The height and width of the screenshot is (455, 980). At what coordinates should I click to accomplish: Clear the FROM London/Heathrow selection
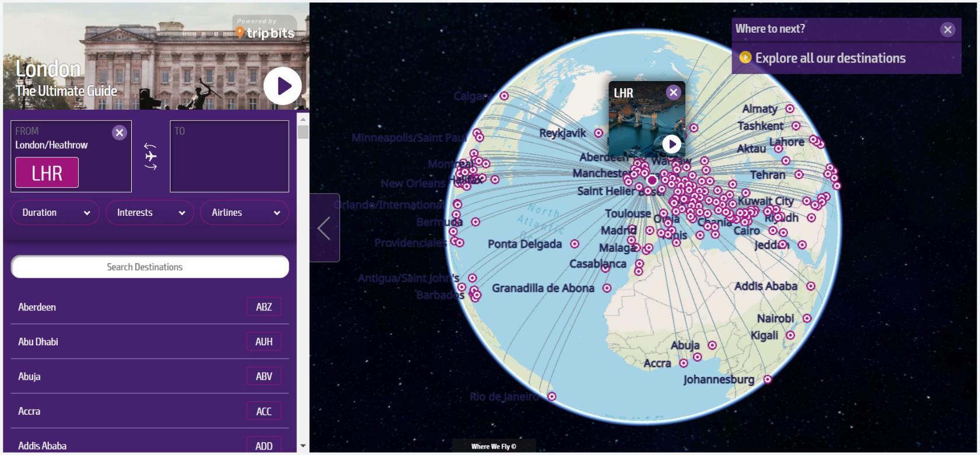[x=120, y=133]
